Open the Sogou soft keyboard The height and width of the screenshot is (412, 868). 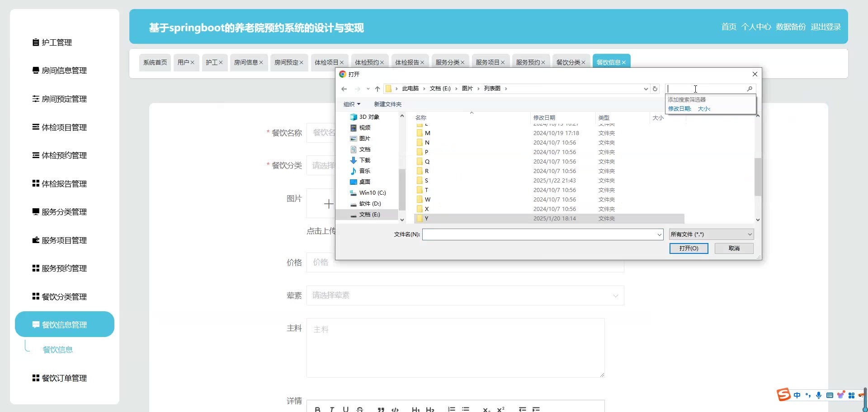point(830,395)
